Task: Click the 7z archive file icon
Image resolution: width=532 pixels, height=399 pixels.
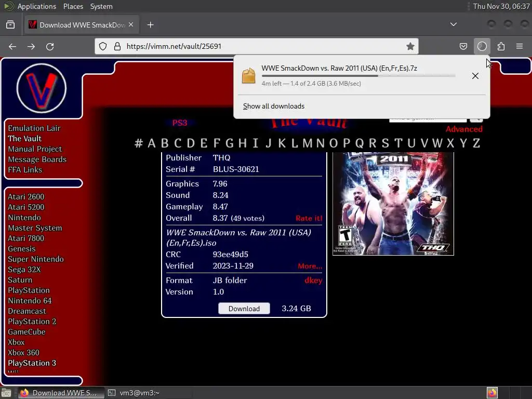Action: click(x=248, y=75)
